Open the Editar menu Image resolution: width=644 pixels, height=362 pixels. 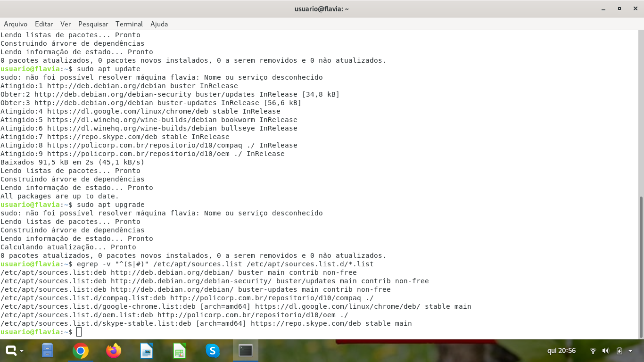click(x=44, y=24)
